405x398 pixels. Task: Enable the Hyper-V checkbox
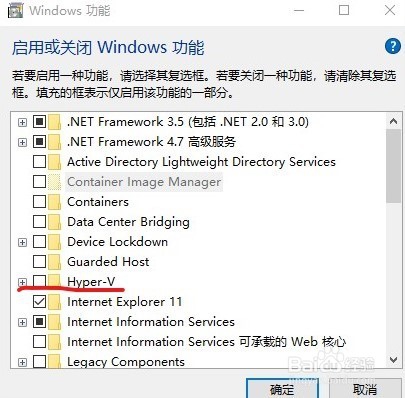point(40,282)
